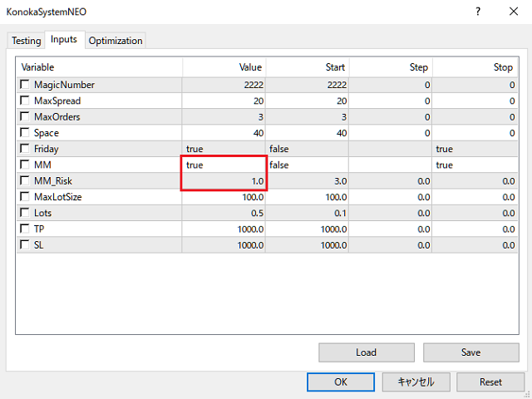532x399 pixels.
Task: Click the Save button
Action: tap(471, 352)
